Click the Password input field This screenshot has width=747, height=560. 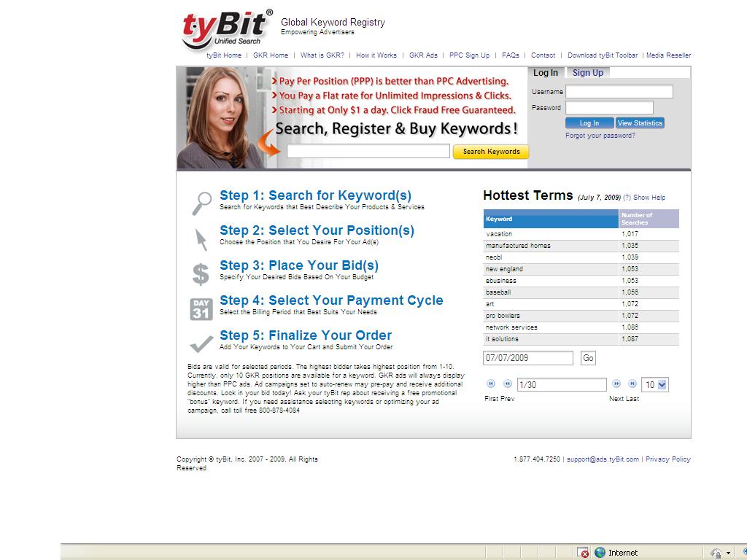pyautogui.click(x=609, y=108)
